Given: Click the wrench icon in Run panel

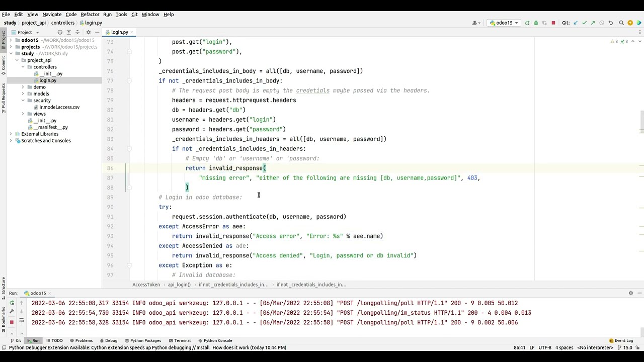Looking at the screenshot, I should [x=12, y=311].
